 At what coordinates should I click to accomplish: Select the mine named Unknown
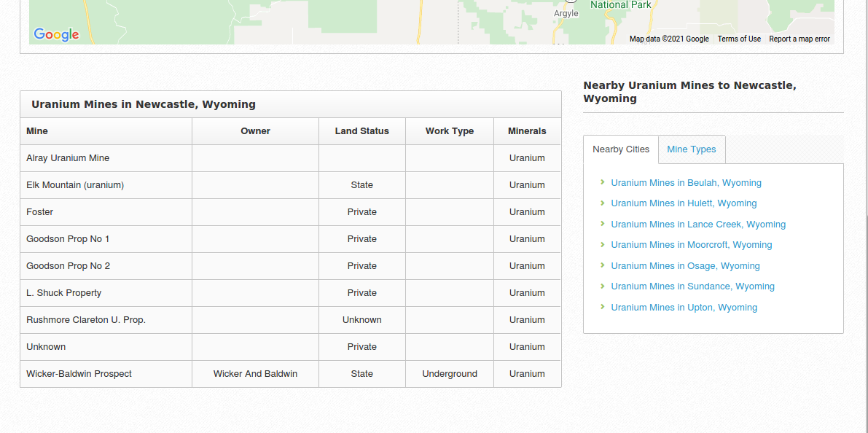tap(46, 347)
